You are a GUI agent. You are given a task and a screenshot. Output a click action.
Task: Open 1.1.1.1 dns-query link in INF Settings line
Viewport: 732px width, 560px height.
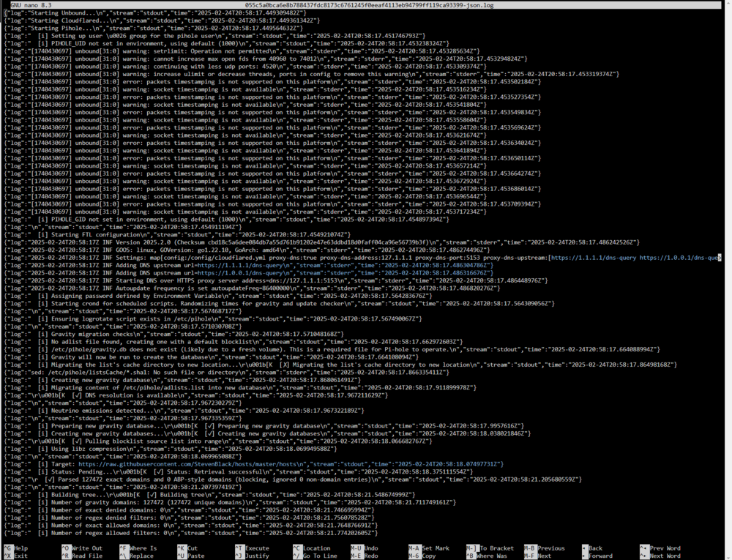coord(594,258)
